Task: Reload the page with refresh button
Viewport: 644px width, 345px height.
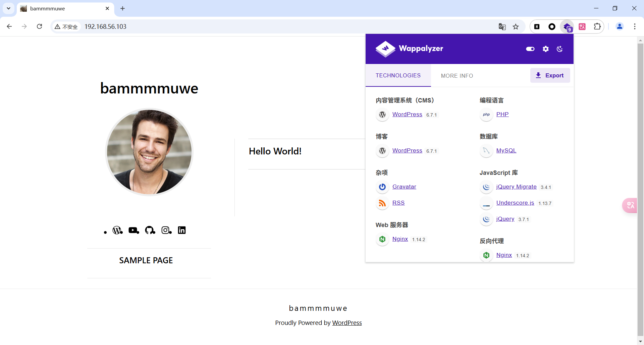Action: (39, 26)
